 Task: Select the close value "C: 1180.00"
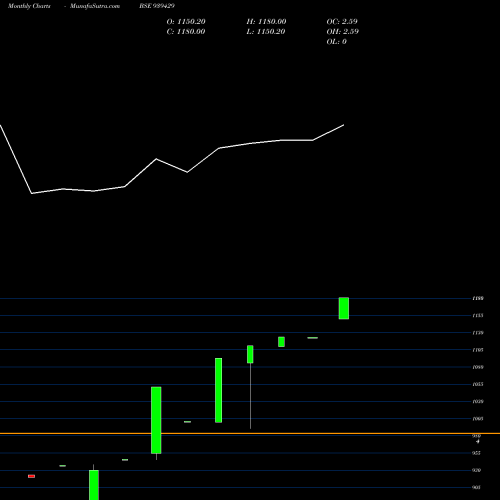186,32
